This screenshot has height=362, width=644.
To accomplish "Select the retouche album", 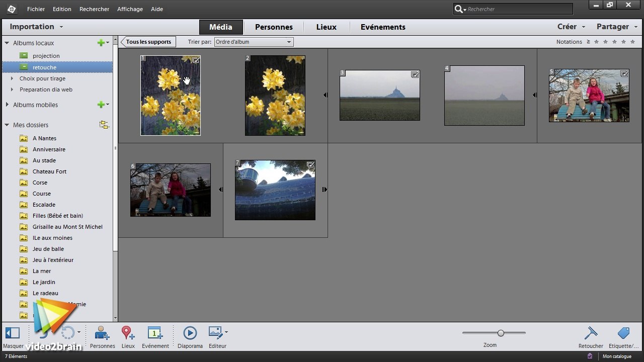I will coord(57,67).
